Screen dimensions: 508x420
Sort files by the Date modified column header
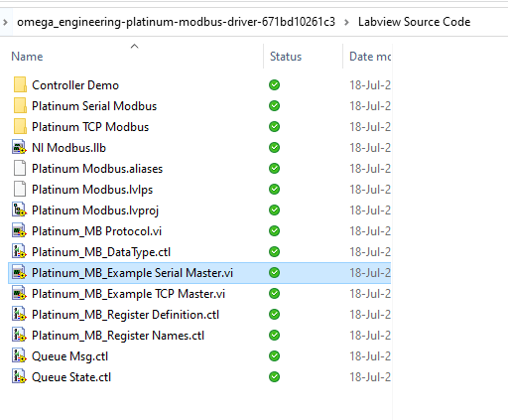370,57
